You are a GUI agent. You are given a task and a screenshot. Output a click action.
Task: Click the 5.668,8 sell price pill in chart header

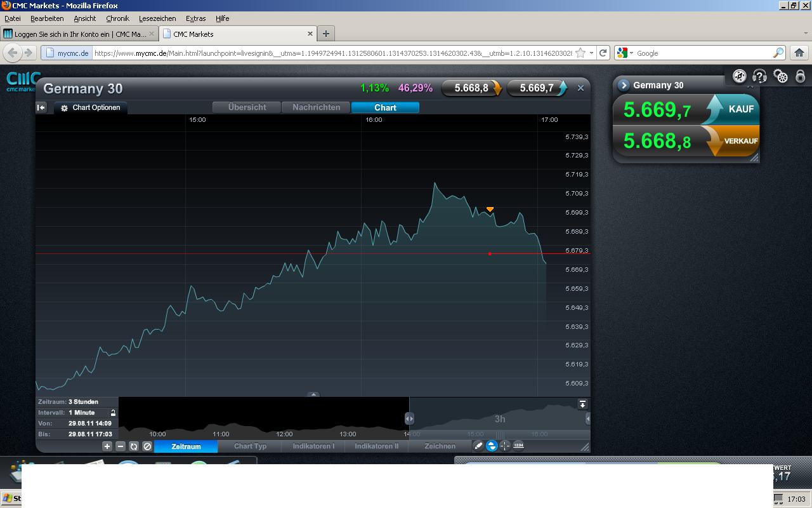click(x=472, y=88)
